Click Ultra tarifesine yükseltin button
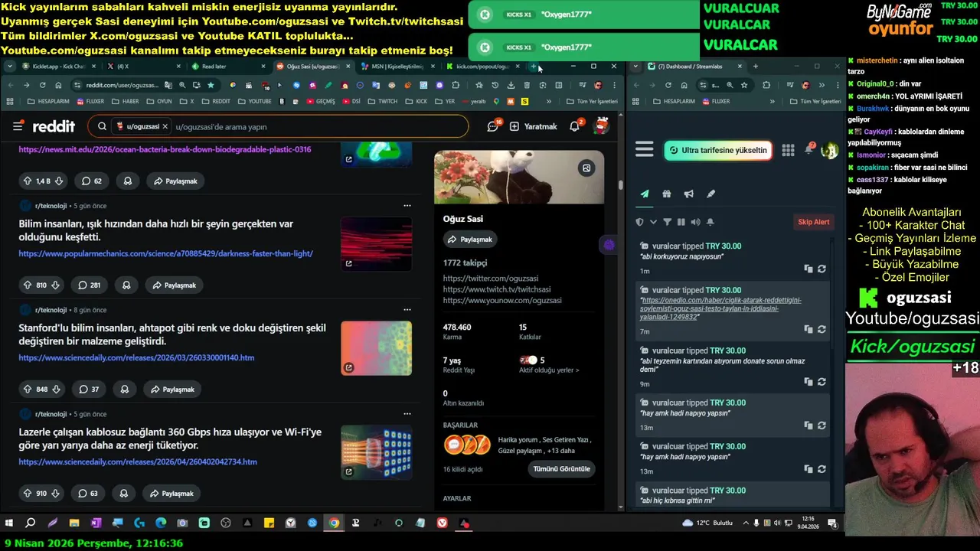 pos(717,150)
